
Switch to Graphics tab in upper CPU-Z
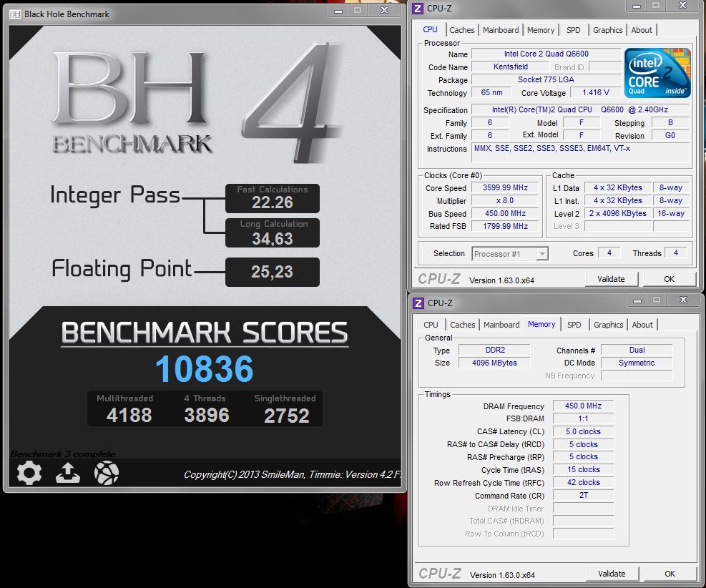point(607,30)
